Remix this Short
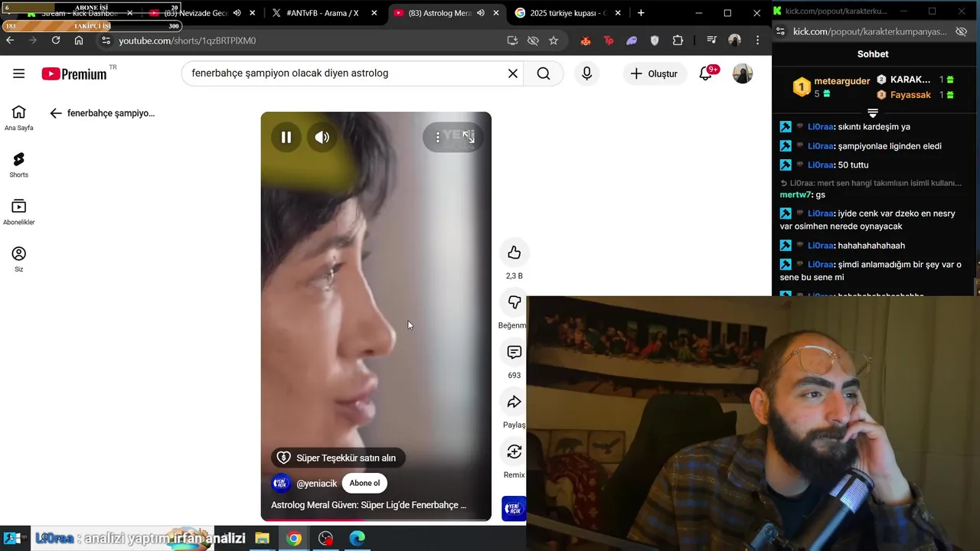 pos(514,452)
